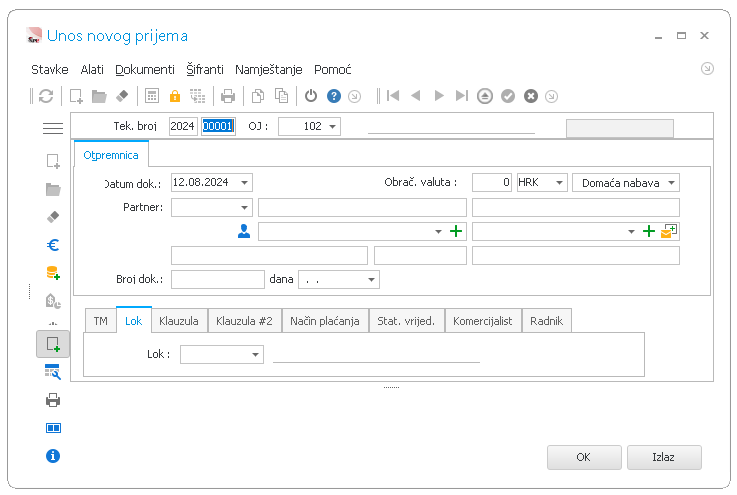The image size is (737, 495).
Task: Click the OK button
Action: click(x=584, y=457)
